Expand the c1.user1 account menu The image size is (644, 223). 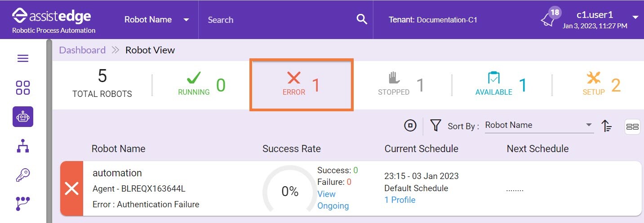[x=635, y=17]
